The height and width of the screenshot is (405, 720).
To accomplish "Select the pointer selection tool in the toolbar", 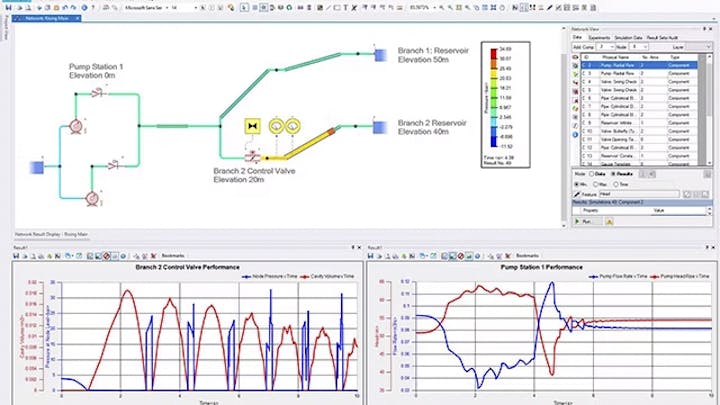I will 244,8.
